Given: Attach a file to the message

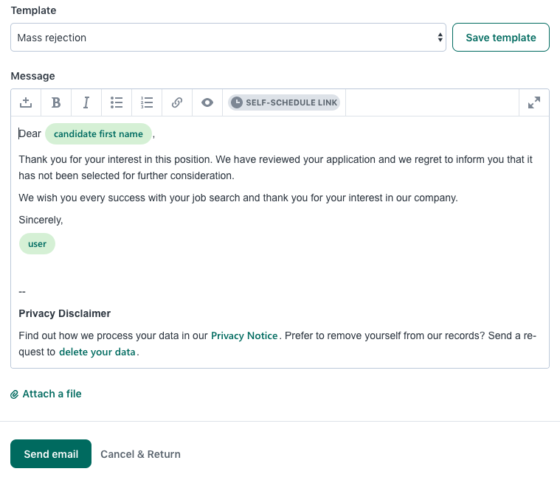Looking at the screenshot, I should (46, 394).
